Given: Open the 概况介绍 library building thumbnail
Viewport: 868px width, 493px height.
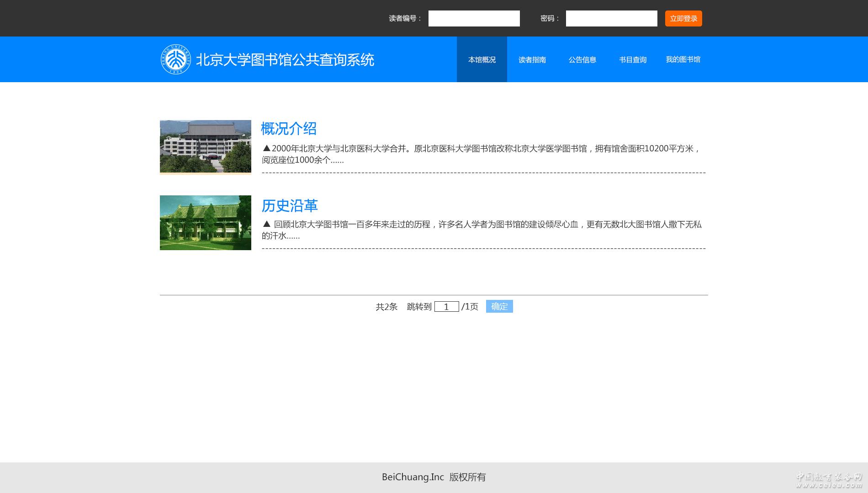Looking at the screenshot, I should click(x=206, y=147).
